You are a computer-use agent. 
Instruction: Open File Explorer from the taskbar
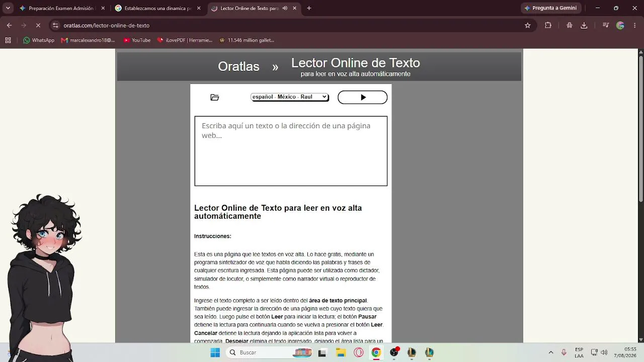click(341, 352)
